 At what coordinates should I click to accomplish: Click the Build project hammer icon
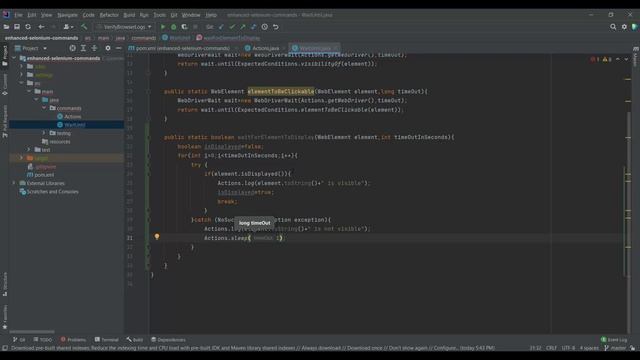(x=84, y=27)
